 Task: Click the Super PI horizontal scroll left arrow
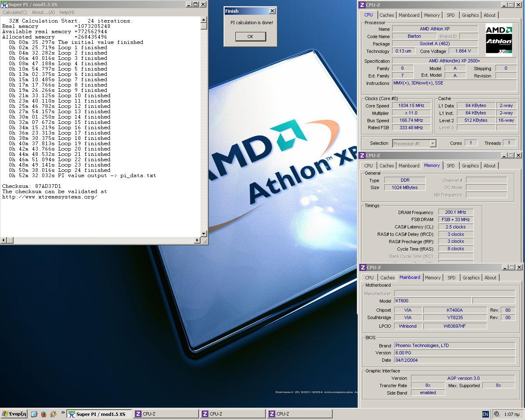(x=3, y=240)
